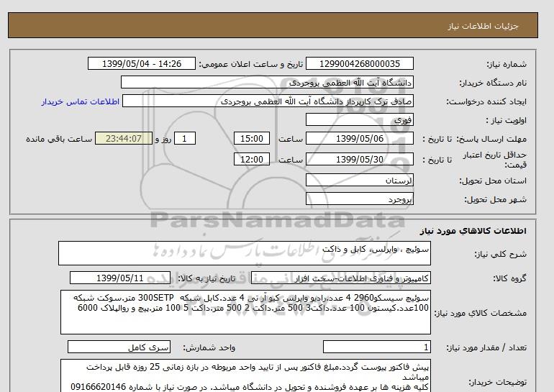Click the label تاریخ و ساعت اعلان عمومی

[x=251, y=64]
